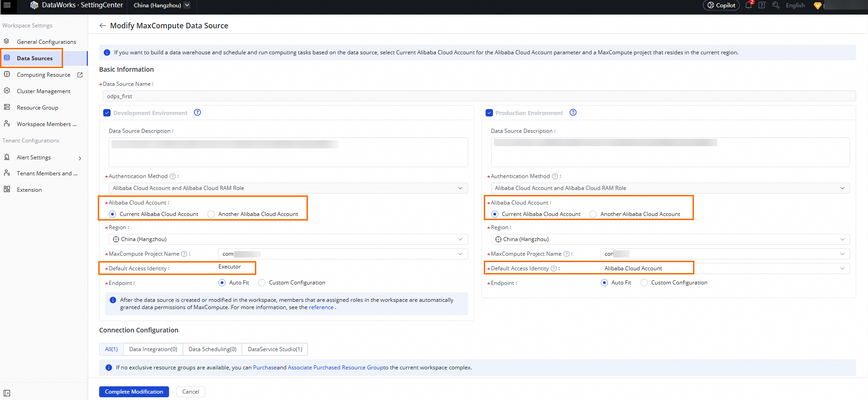Select Another Alibaba Cloud Account for Development
Image resolution: width=868 pixels, height=400 pixels.
coord(211,214)
